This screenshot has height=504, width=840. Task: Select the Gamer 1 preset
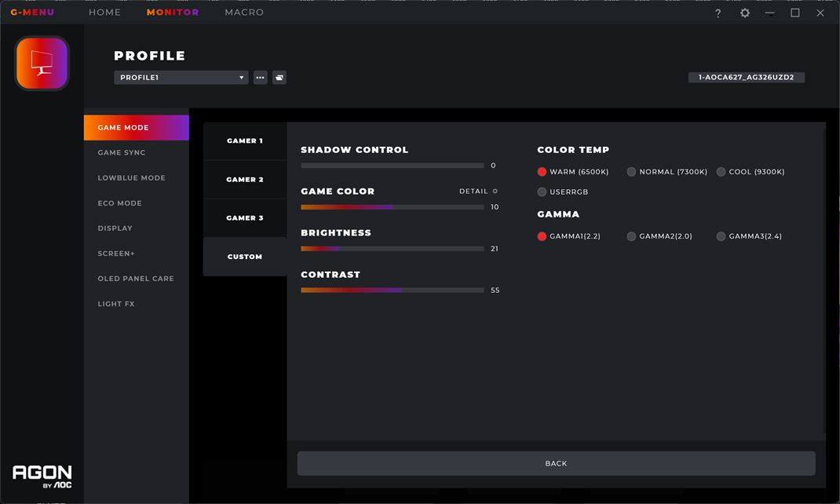[x=245, y=141]
